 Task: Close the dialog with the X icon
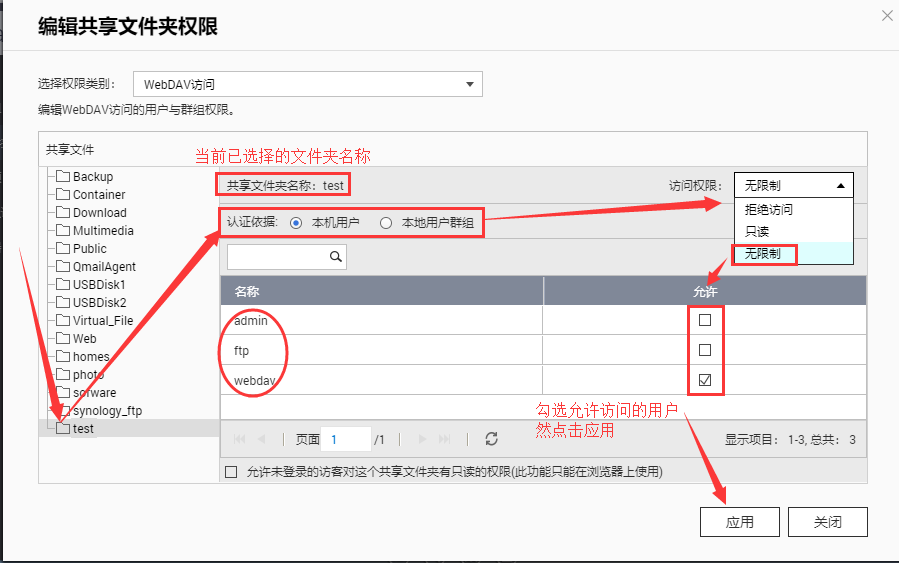click(886, 15)
